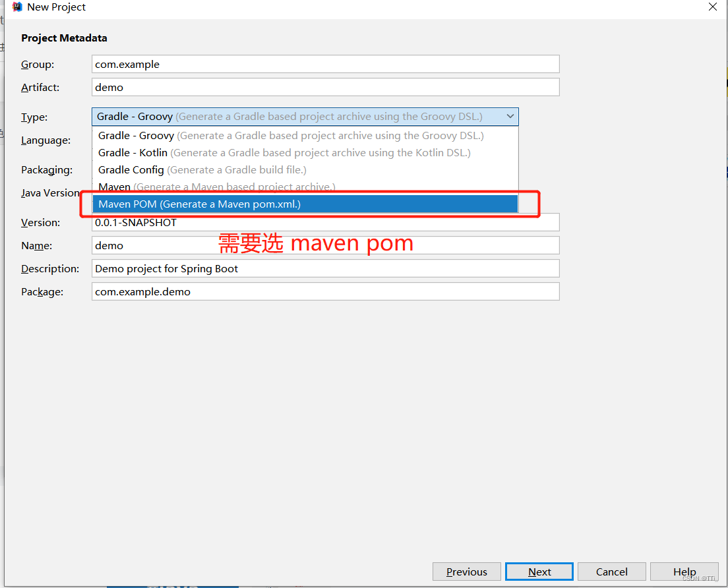The height and width of the screenshot is (588, 728).
Task: Click the Package field showing com.example.demo
Action: [325, 291]
